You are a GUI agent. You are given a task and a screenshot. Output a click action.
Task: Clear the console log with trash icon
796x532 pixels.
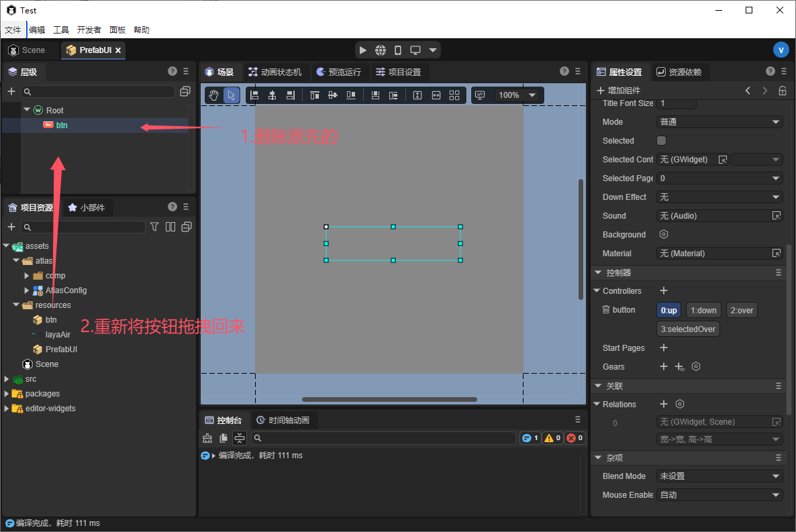pos(207,438)
